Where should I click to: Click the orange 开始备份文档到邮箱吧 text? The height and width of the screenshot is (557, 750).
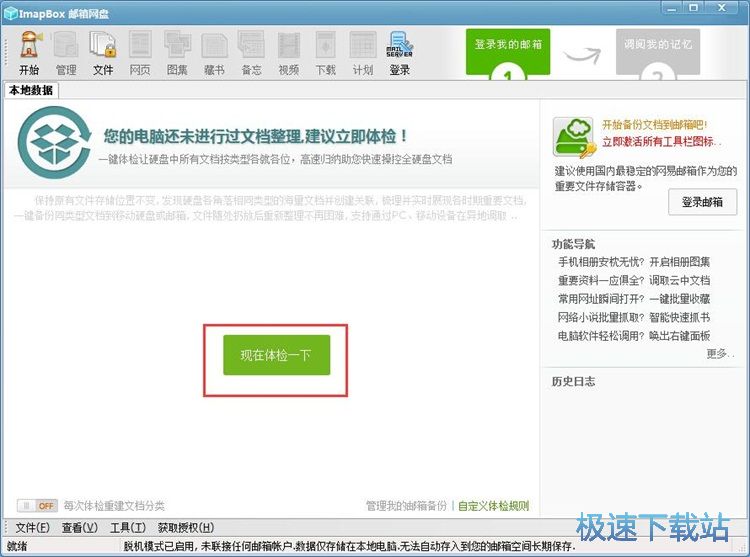tap(654, 125)
